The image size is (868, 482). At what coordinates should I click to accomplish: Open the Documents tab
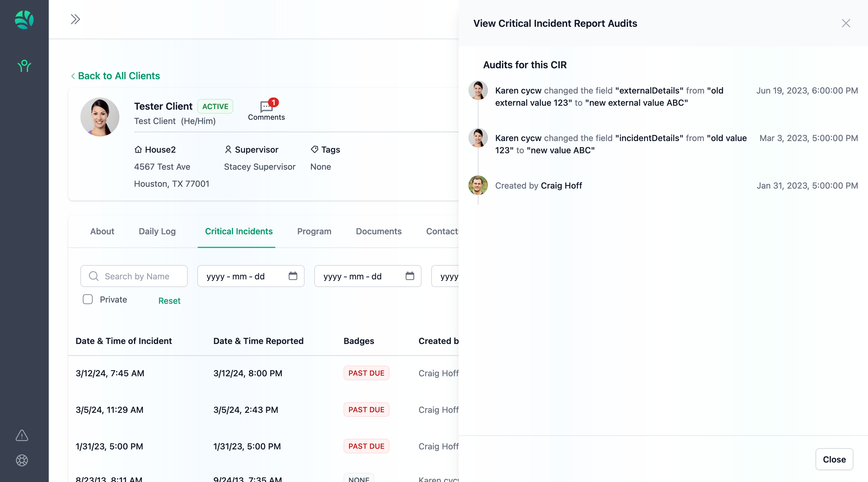point(378,231)
